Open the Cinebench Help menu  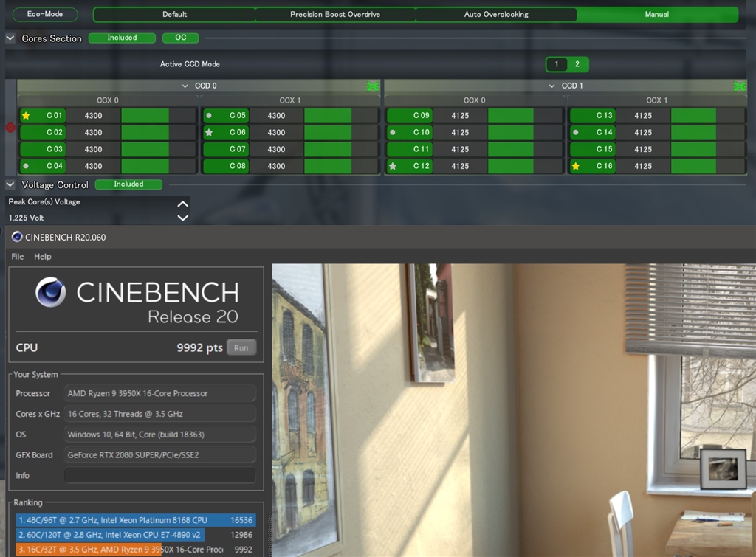[x=42, y=256]
